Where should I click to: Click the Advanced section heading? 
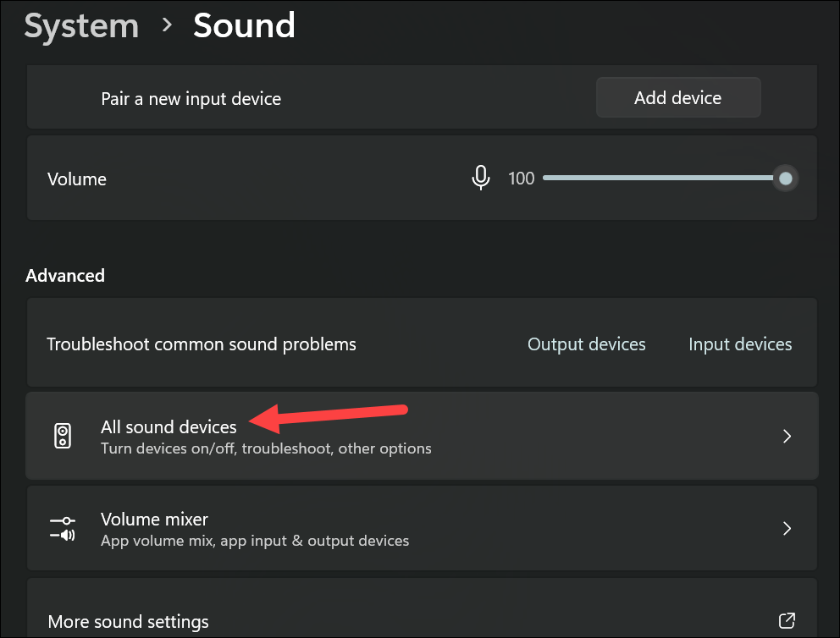(64, 275)
